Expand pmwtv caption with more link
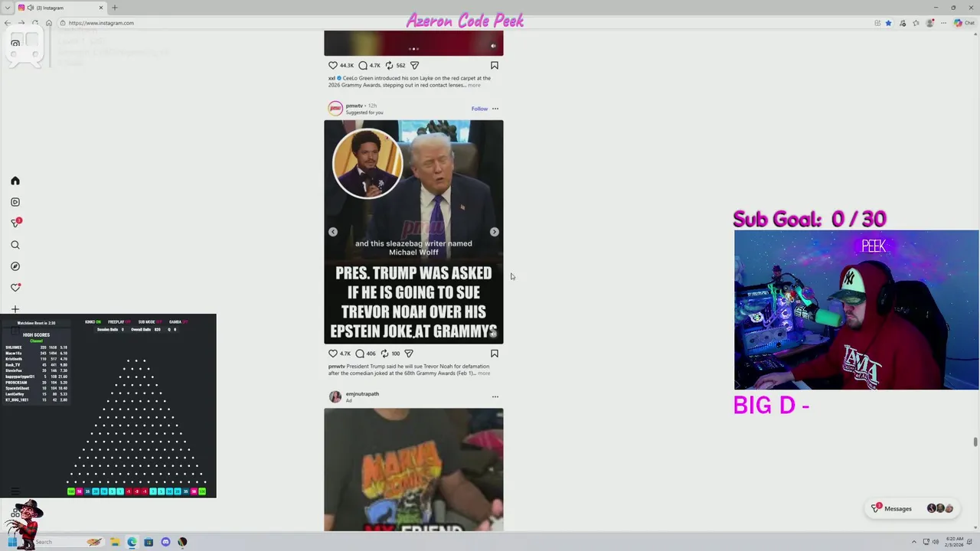980x551 pixels. tap(484, 373)
